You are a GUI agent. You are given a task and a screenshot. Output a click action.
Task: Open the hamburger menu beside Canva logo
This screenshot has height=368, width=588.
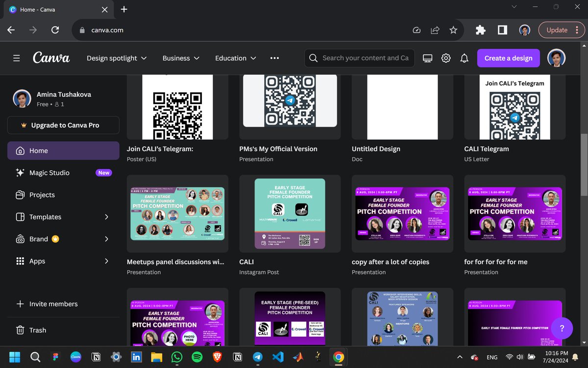click(x=17, y=58)
